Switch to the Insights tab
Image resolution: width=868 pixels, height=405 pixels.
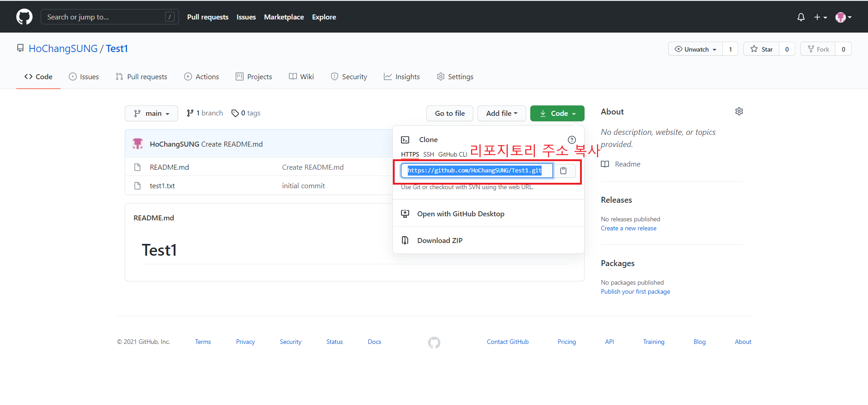[x=402, y=76]
